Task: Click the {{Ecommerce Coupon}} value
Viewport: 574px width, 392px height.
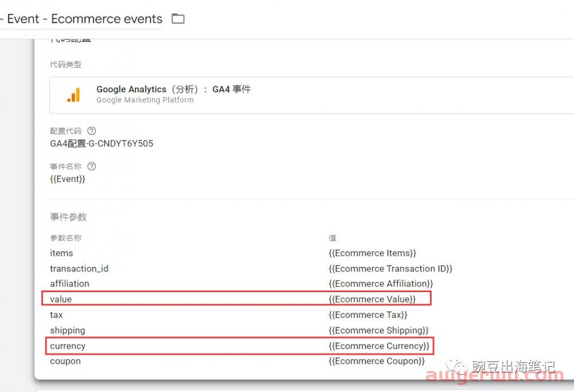Action: pos(377,361)
